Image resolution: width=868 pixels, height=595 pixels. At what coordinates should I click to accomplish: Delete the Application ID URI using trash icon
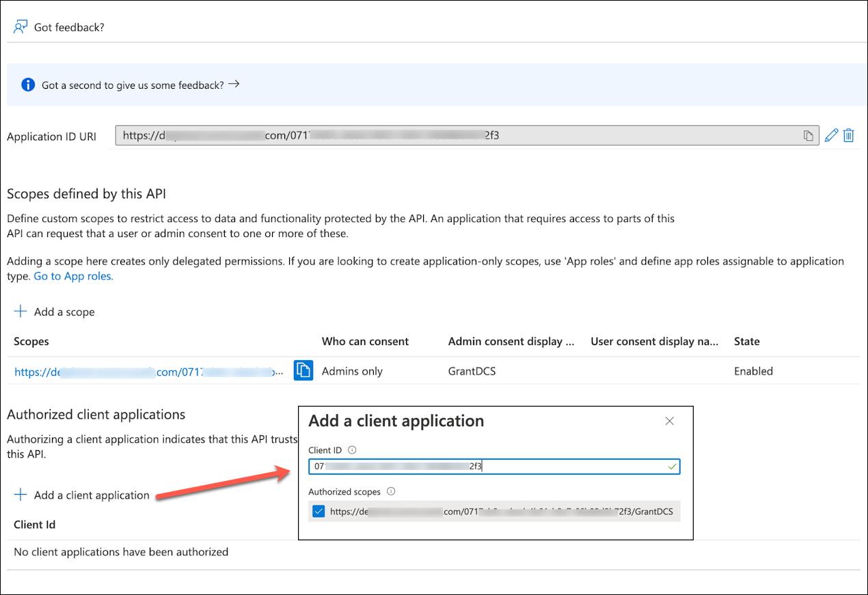[848, 135]
